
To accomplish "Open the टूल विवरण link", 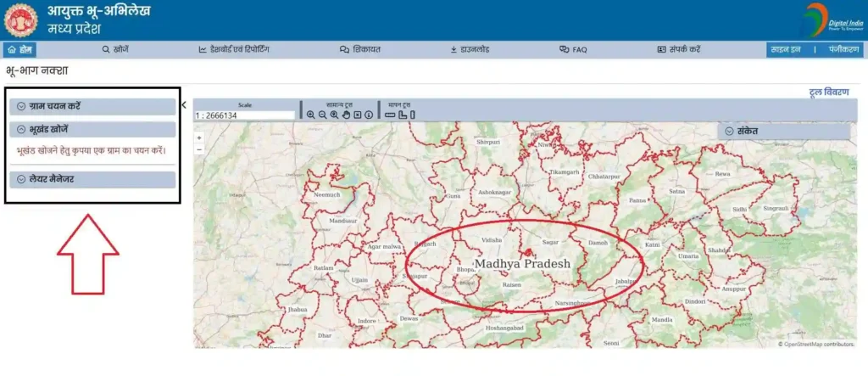I will (x=829, y=92).
